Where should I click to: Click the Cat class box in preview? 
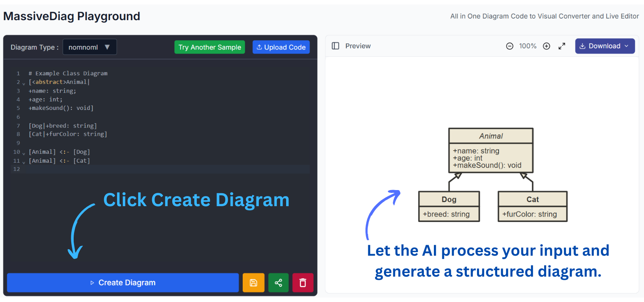533,207
